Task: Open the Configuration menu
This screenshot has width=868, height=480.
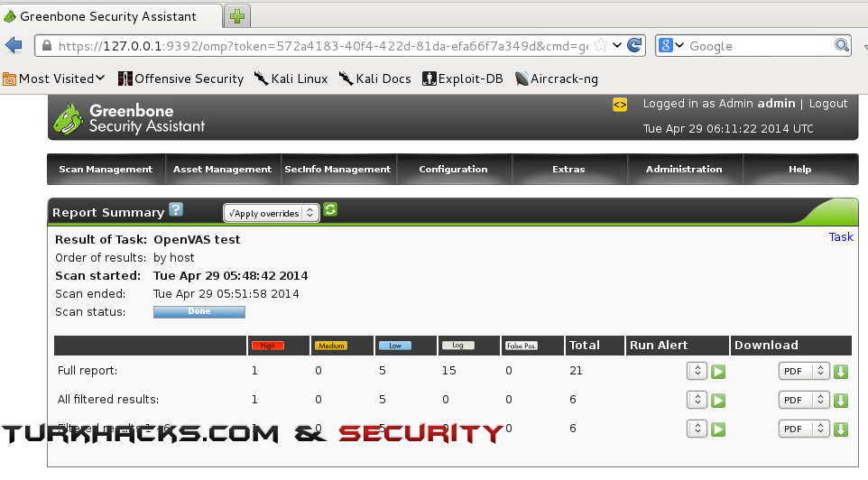Action: tap(453, 170)
